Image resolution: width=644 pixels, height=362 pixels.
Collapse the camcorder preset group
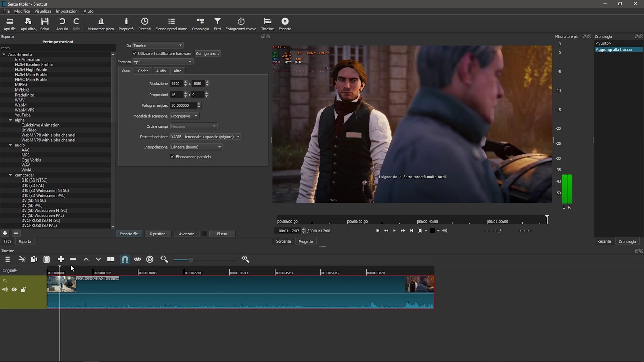10,175
